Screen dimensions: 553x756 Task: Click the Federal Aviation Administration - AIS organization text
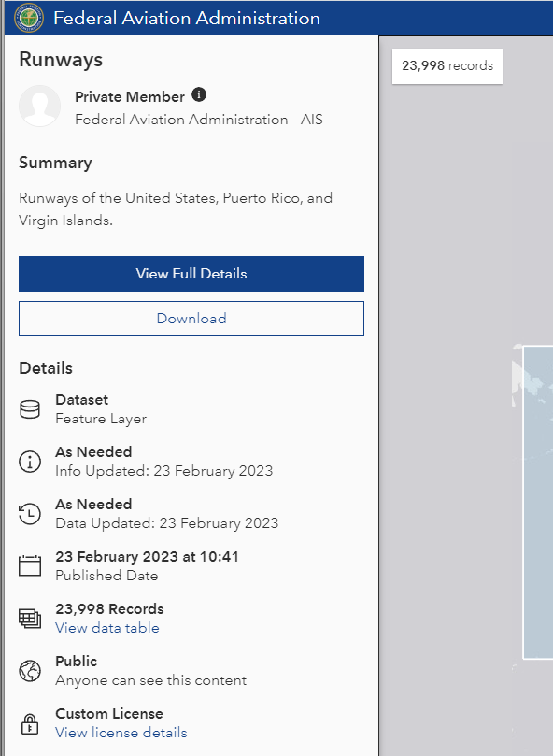click(199, 120)
